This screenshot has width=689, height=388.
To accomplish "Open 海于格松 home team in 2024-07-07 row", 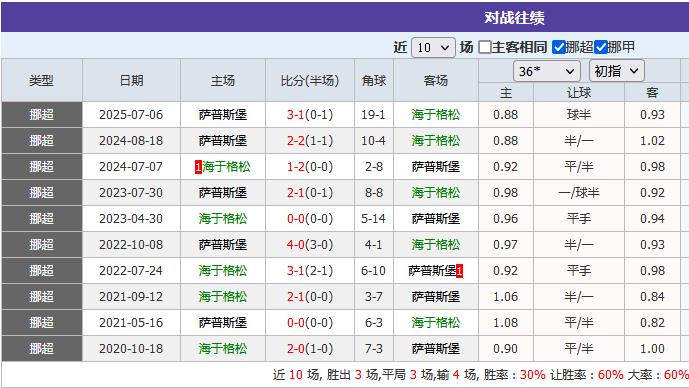I will [x=226, y=167].
